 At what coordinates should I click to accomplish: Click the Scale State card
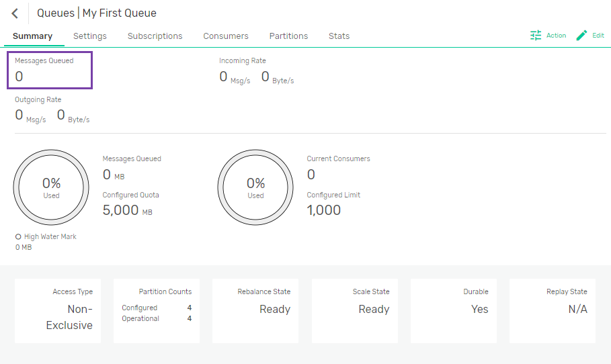(x=354, y=311)
